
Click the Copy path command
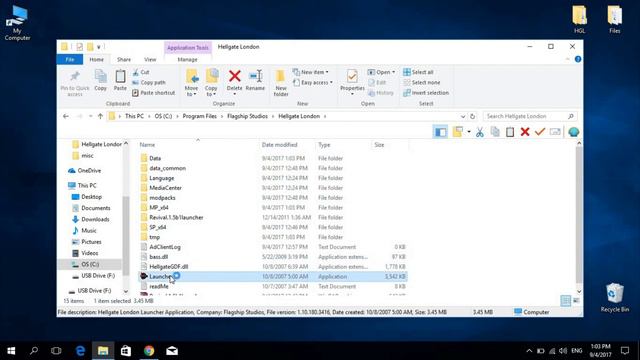(149, 82)
